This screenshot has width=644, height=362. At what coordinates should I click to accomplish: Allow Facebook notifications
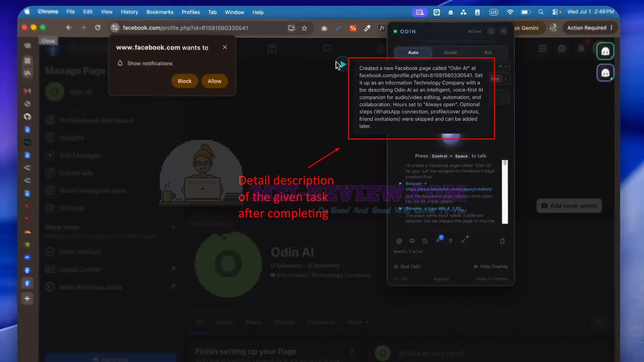coord(214,81)
